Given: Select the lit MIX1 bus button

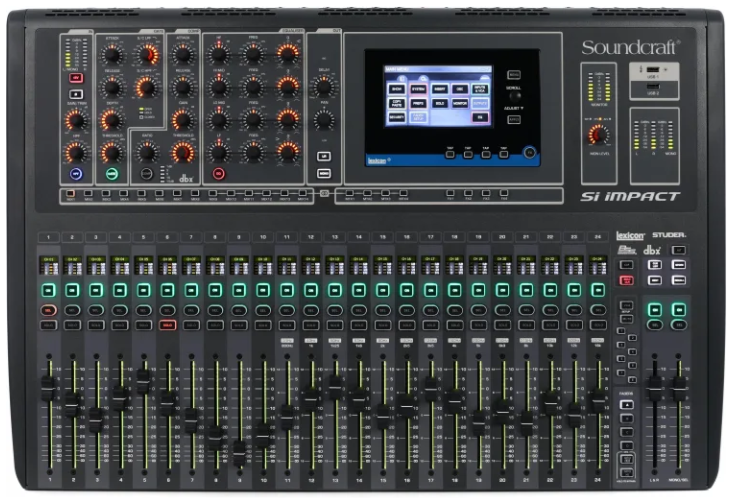Looking at the screenshot, I should tap(70, 193).
